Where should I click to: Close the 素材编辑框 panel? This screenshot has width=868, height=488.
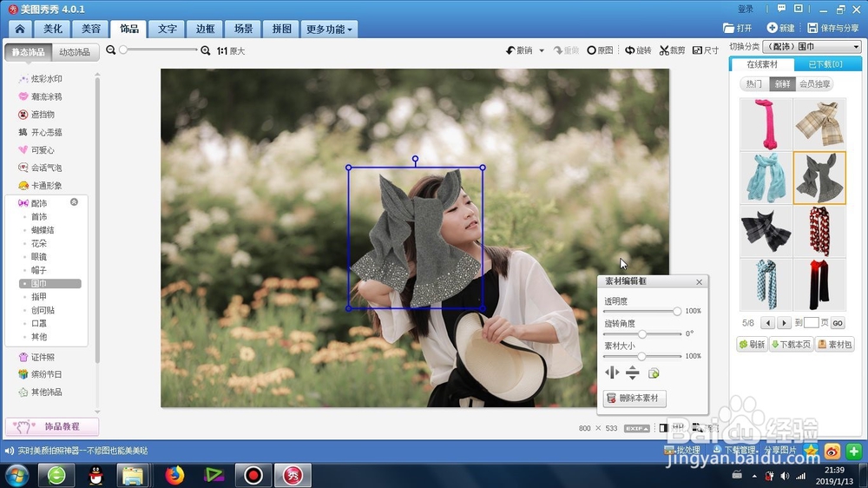click(699, 282)
